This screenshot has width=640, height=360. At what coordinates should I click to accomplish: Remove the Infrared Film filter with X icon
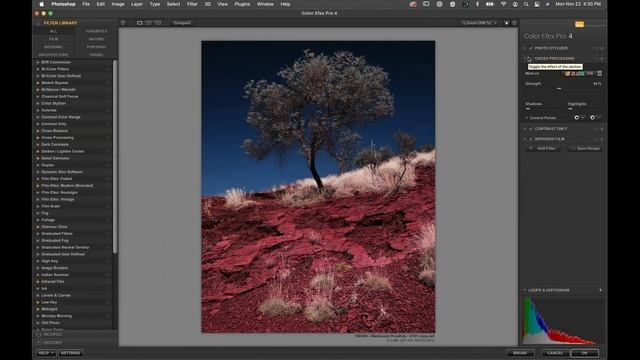pyautogui.click(x=602, y=139)
